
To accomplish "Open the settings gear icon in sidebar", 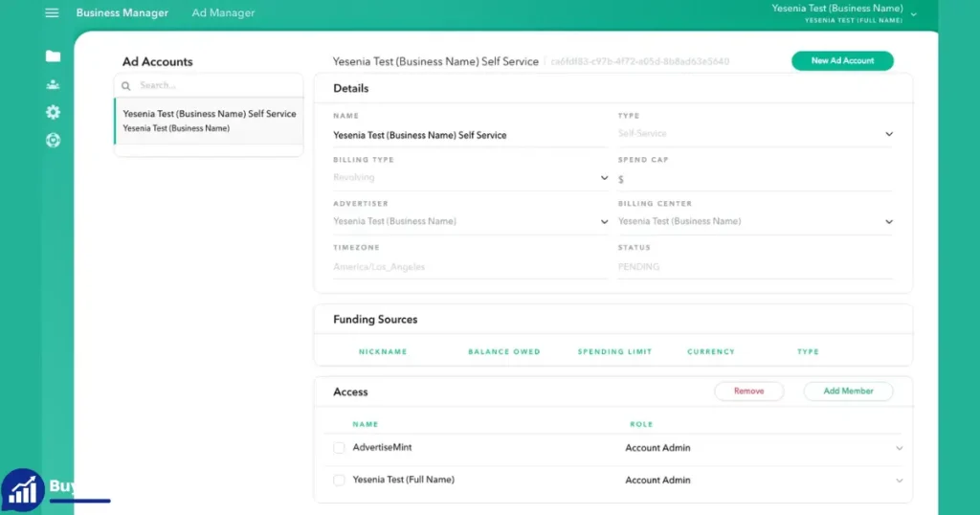I will [54, 112].
